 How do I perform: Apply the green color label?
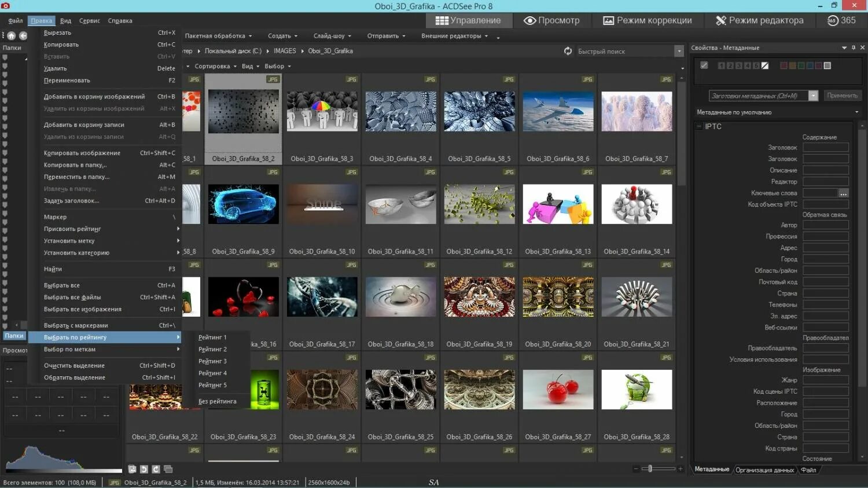click(x=801, y=65)
